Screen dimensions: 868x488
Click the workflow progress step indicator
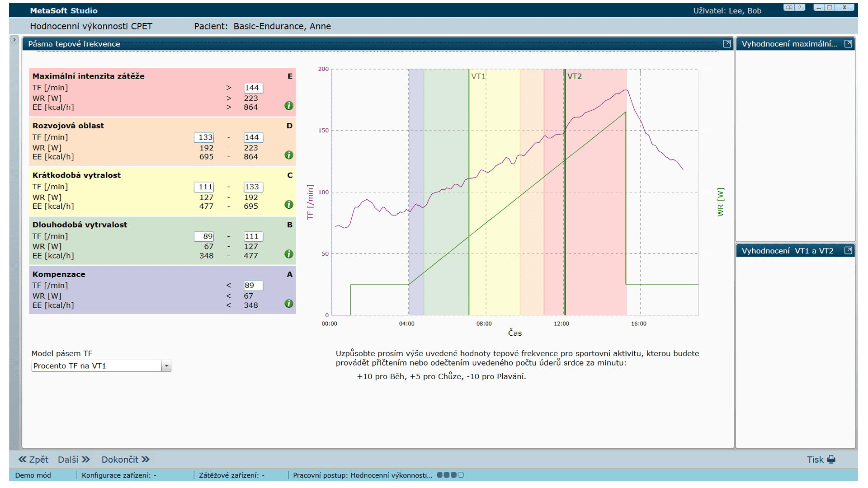tap(450, 475)
